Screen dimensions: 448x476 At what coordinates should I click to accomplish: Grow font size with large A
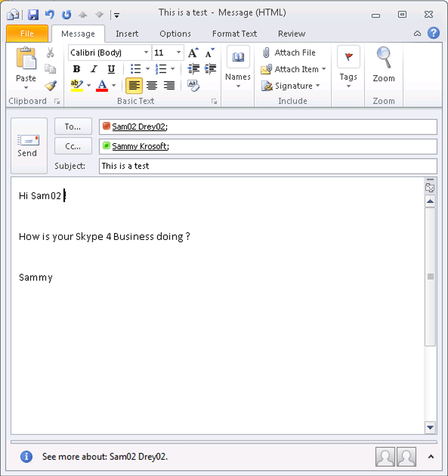click(x=193, y=53)
